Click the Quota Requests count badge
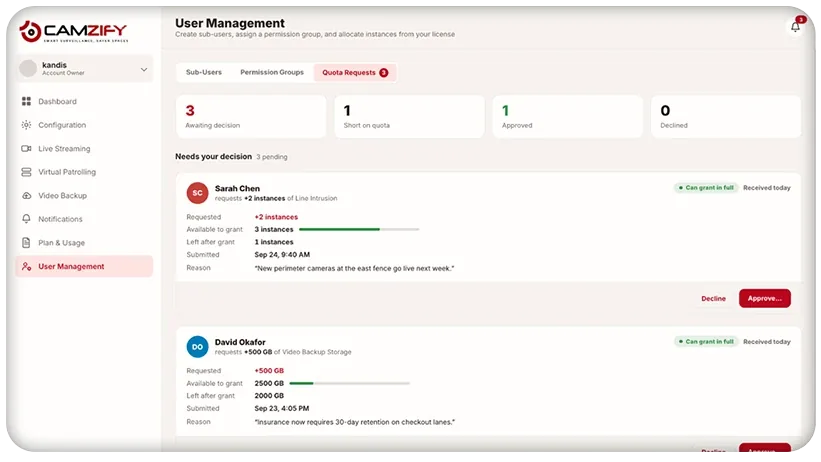This screenshot has width=821, height=462. 383,72
